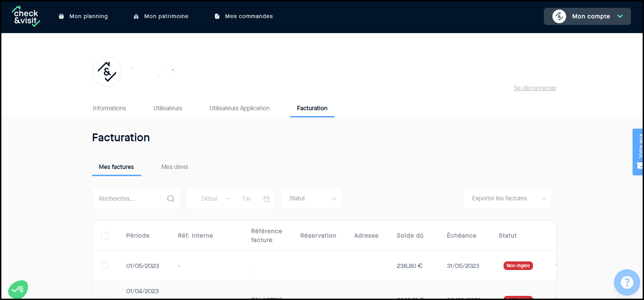This screenshot has height=300, width=644.
Task: Click the Check & Visit logo
Action: (26, 16)
